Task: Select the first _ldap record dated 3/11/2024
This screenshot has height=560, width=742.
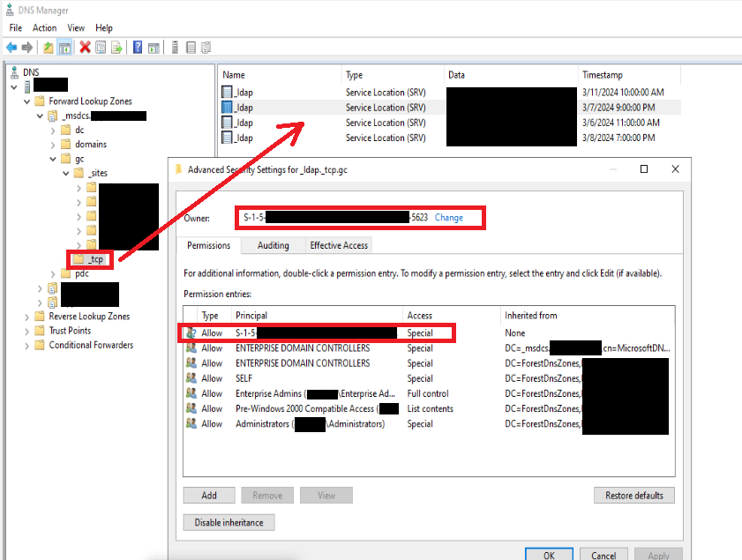Action: click(451, 93)
